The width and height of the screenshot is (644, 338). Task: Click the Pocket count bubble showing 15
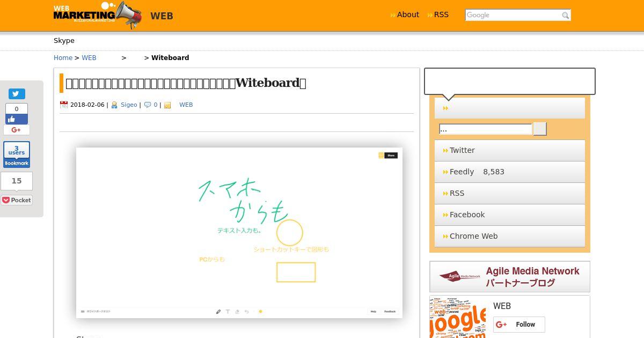pos(17,181)
